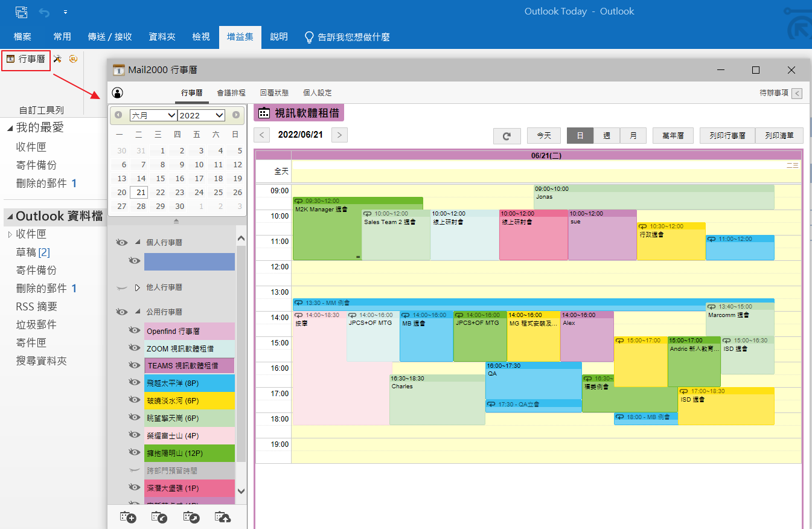Collapse the 待辦事項 panel arrow
812x529 pixels.
(797, 93)
